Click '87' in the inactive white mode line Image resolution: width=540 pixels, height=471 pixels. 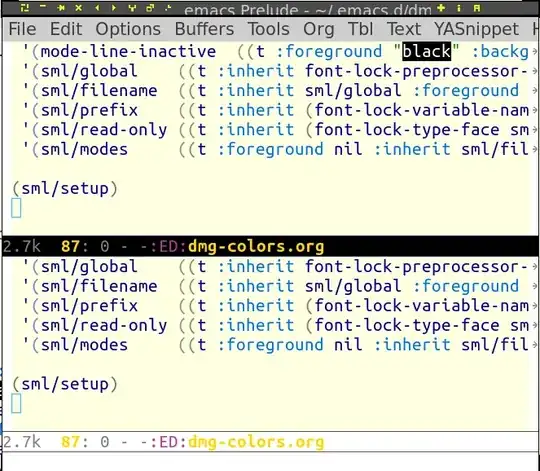[71, 442]
